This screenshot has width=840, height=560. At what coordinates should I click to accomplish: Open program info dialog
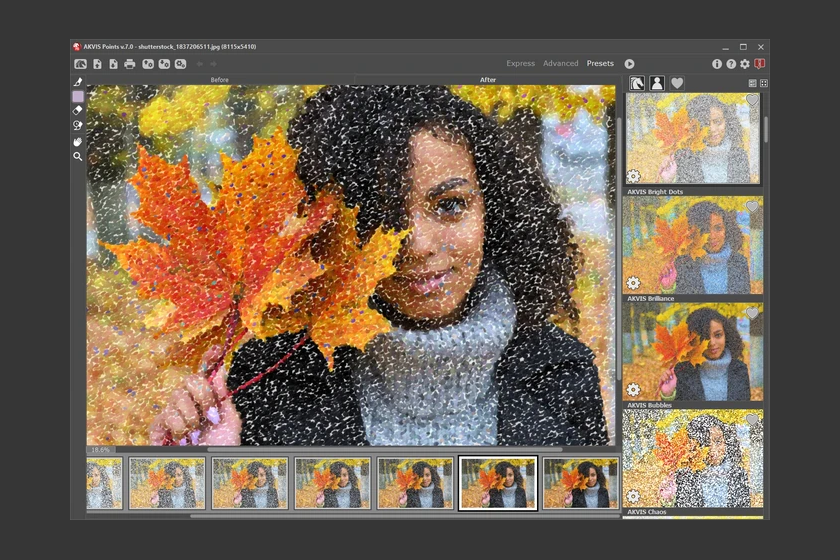pos(717,64)
